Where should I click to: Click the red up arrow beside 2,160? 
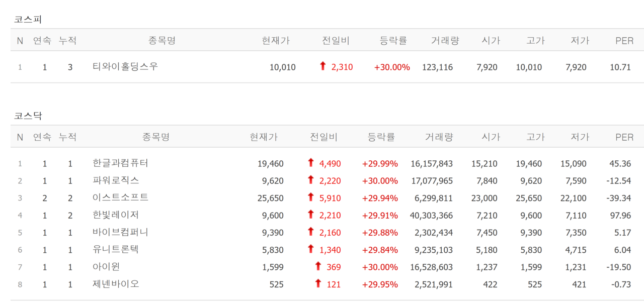coord(311,232)
